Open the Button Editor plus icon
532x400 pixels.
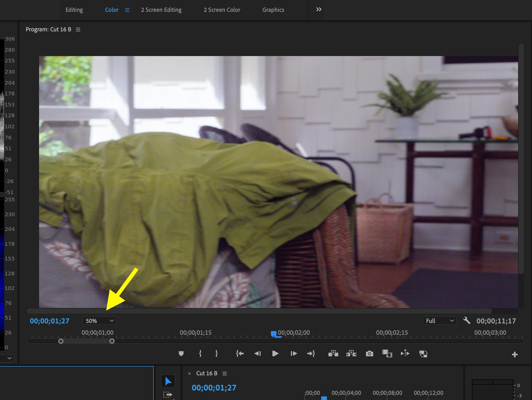[515, 354]
